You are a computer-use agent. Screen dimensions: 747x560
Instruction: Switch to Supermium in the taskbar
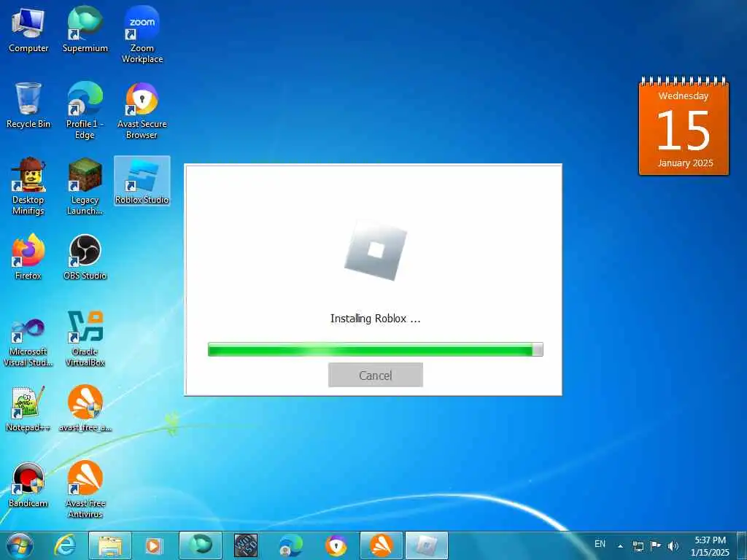[x=201, y=545]
